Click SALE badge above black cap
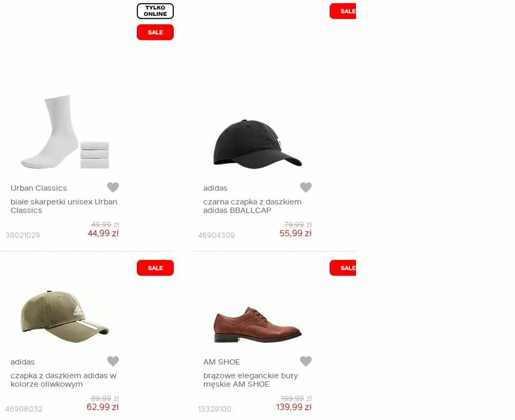 click(x=343, y=11)
